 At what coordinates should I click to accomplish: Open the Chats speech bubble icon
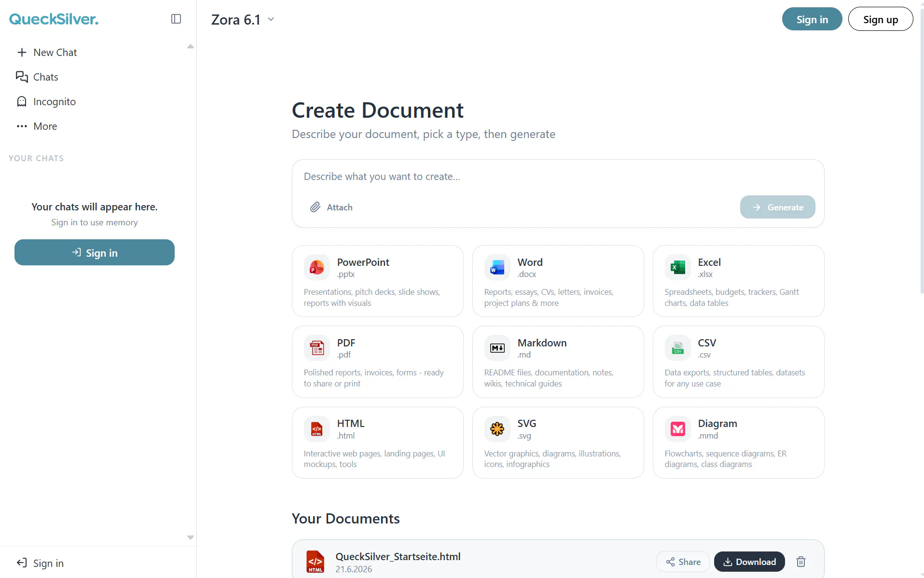point(22,77)
